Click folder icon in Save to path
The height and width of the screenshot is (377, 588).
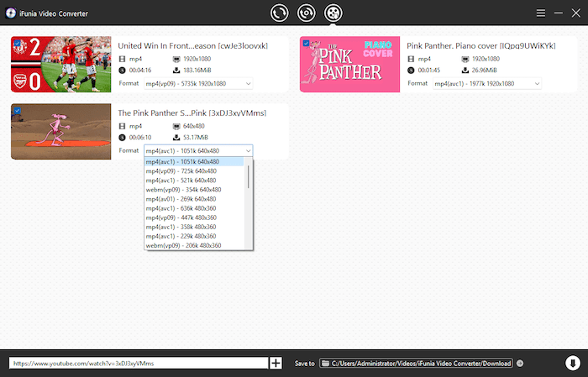click(326, 363)
